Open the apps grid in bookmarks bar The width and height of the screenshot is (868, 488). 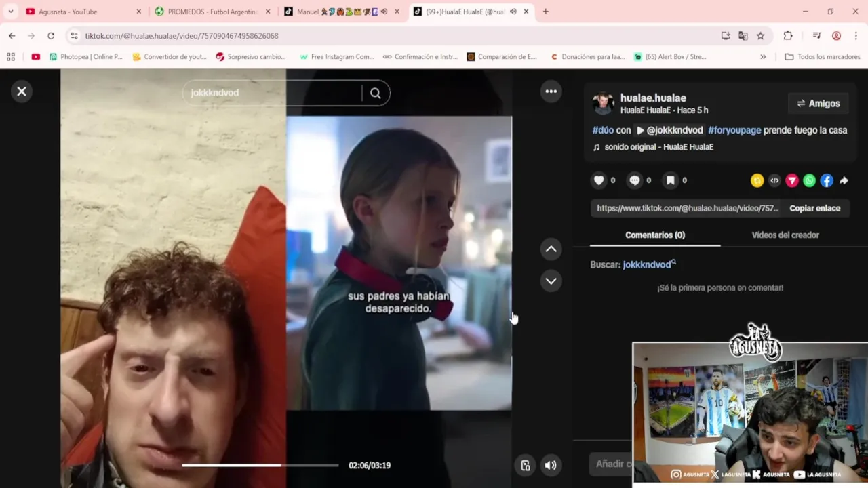click(x=11, y=57)
